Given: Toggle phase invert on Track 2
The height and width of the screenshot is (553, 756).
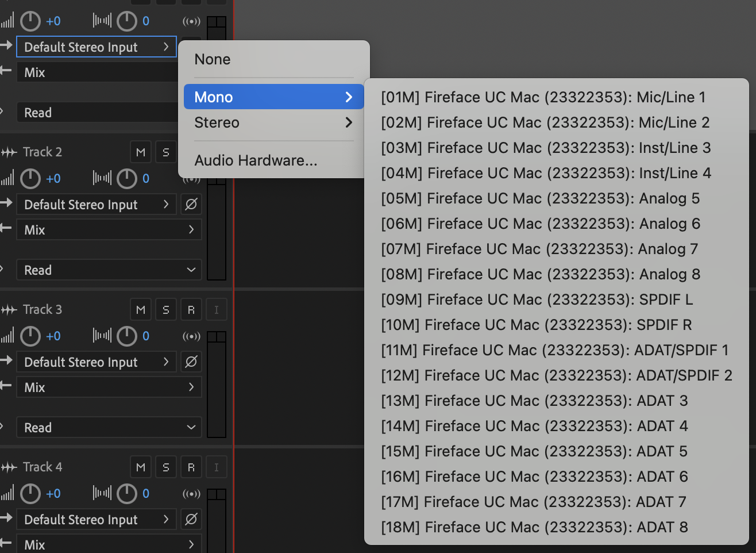Looking at the screenshot, I should 191,205.
